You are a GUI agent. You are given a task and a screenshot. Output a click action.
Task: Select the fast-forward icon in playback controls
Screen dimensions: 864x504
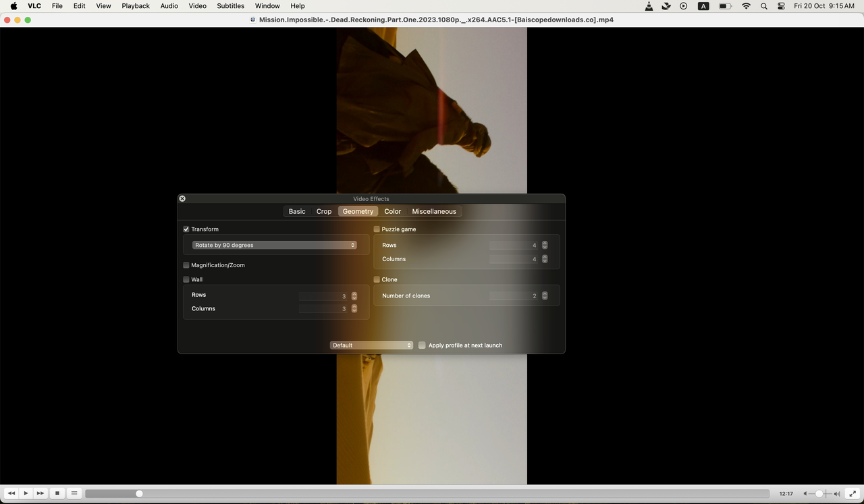40,493
